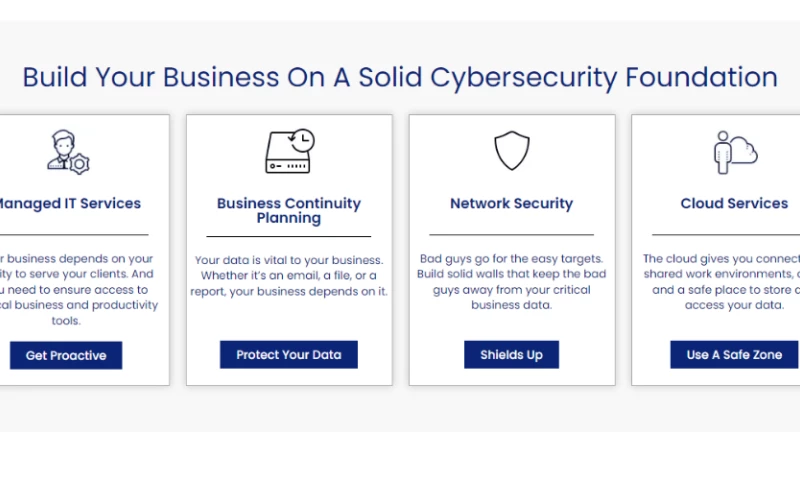Hit the Shields Up button
Screen dimensions: 800x480
511,355
